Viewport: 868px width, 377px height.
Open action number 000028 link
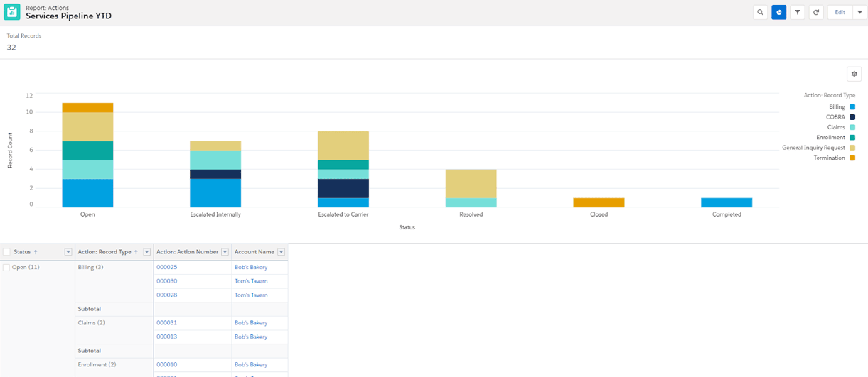167,295
